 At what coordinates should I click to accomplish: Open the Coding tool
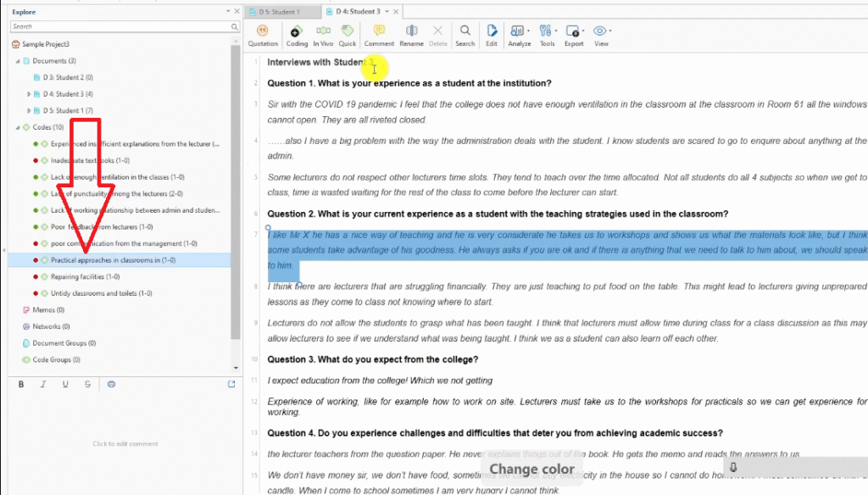click(x=296, y=35)
